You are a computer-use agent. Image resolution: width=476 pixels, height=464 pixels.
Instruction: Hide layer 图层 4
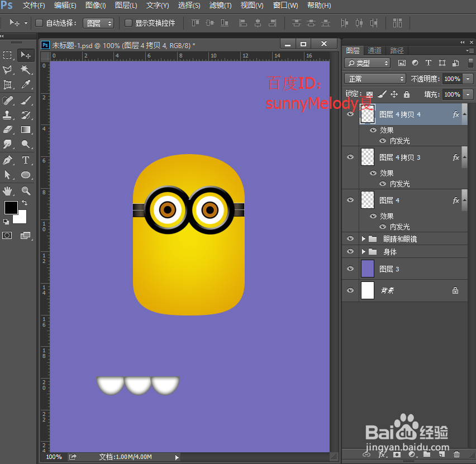[350, 200]
